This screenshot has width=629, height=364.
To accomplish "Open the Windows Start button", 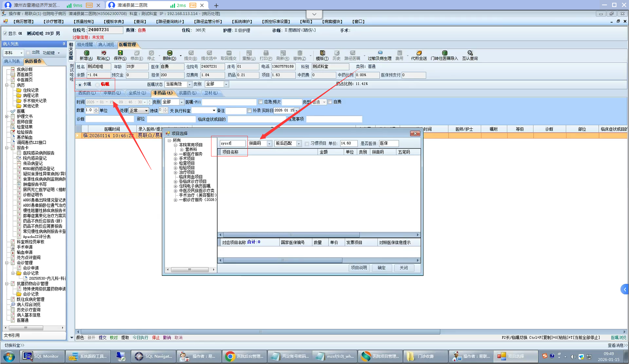I will (x=9, y=356).
